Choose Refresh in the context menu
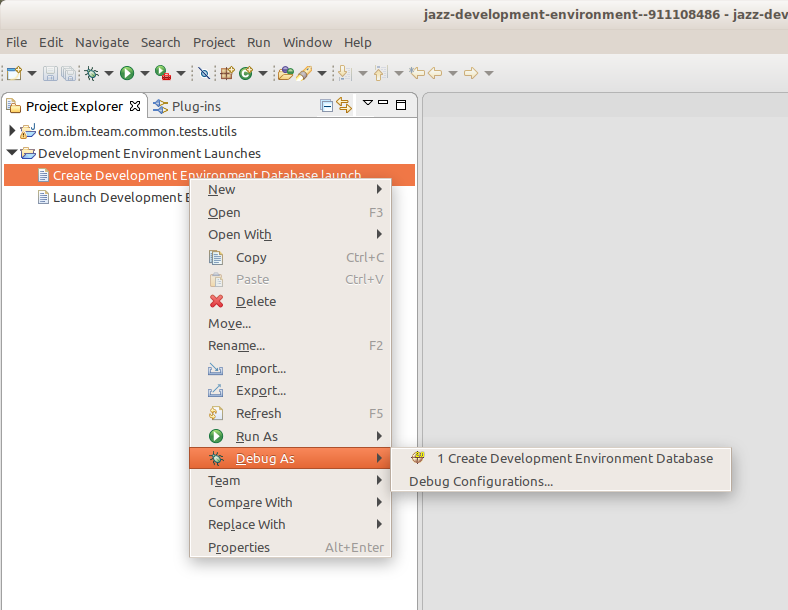 coord(290,414)
